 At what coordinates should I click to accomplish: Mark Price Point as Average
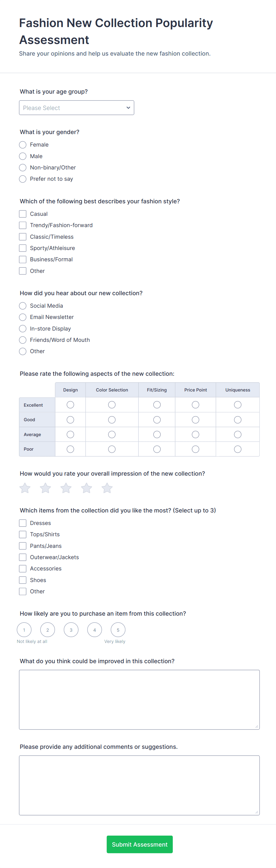click(196, 435)
